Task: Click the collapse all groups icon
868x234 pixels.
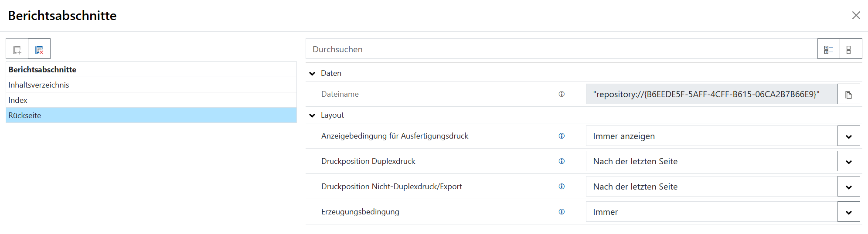Action: click(848, 49)
